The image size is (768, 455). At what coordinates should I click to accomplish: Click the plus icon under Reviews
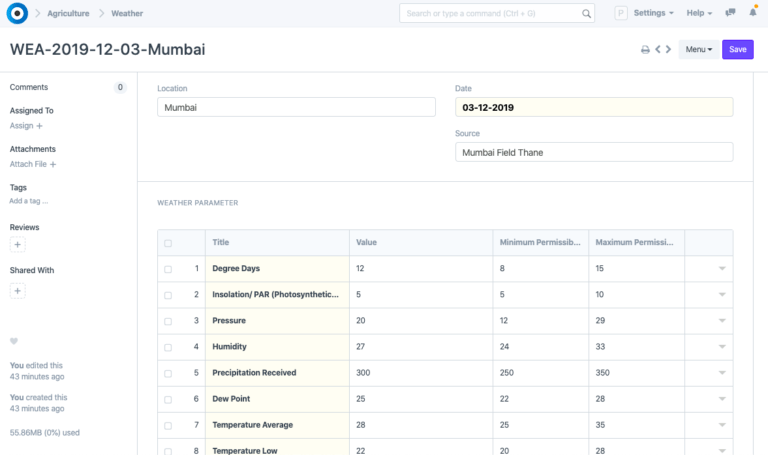coord(18,245)
